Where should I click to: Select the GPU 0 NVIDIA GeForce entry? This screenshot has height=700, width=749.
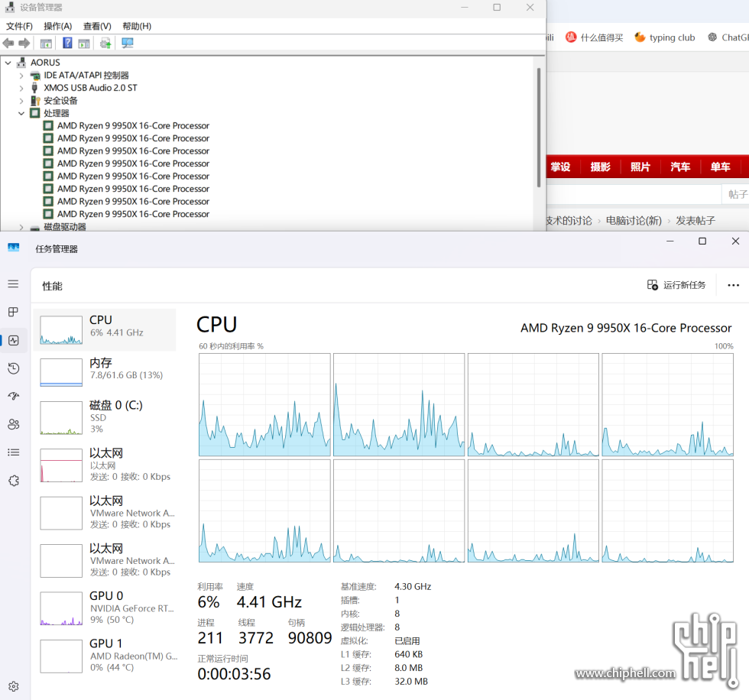pos(105,608)
